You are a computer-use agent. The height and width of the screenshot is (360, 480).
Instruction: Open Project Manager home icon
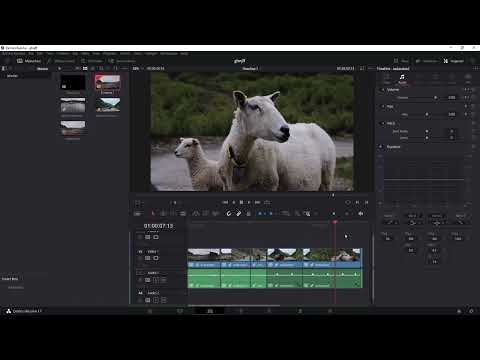[x=459, y=311]
